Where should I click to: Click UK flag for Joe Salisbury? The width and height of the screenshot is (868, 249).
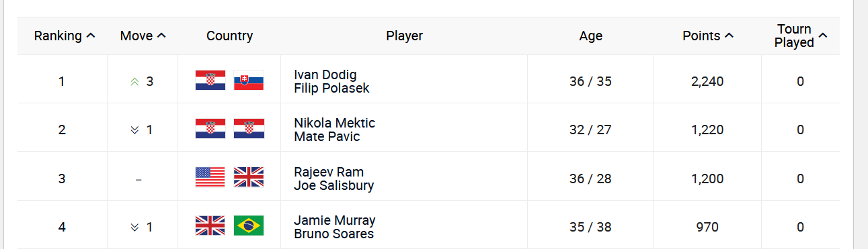point(249,177)
